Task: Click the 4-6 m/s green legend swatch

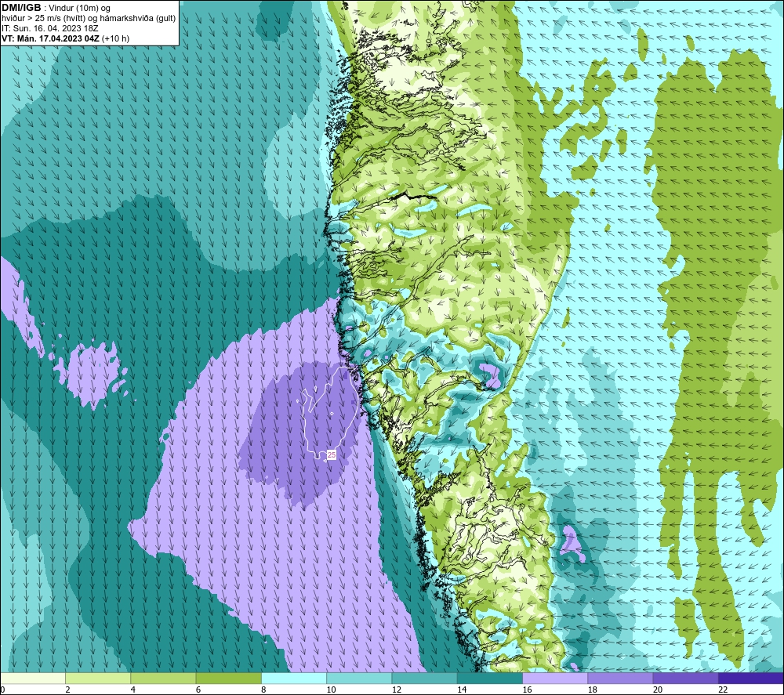Action: tap(164, 678)
